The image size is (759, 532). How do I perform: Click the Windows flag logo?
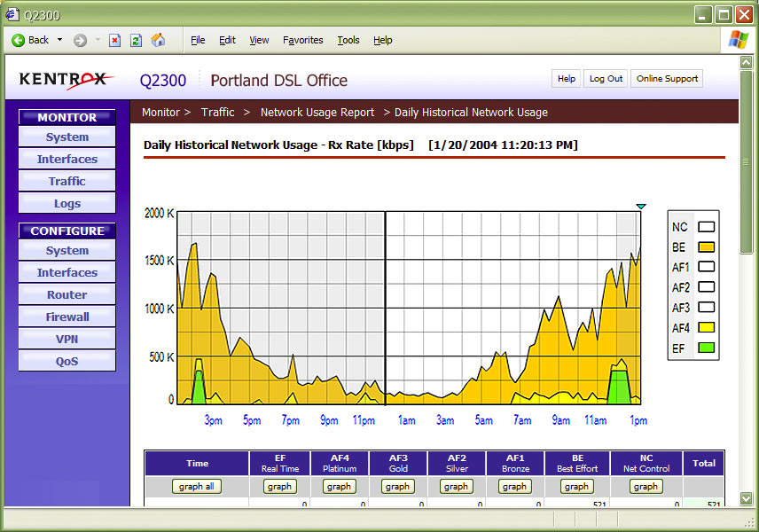739,40
